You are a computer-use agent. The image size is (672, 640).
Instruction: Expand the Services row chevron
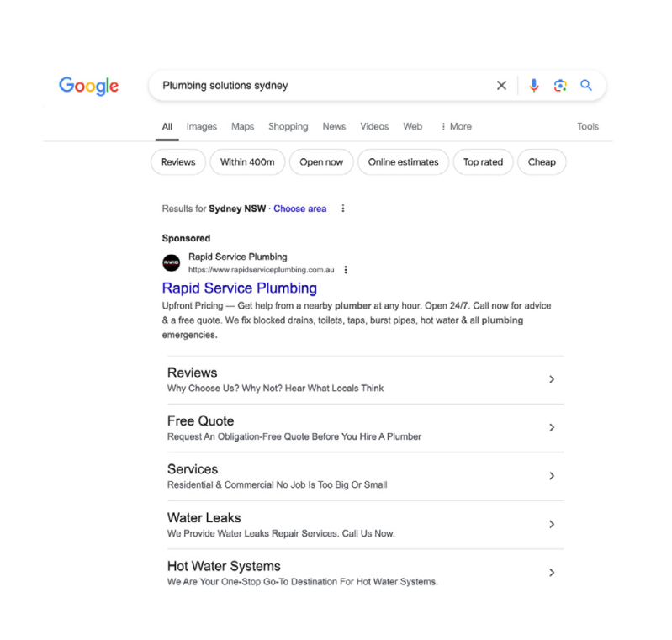pos(552,476)
